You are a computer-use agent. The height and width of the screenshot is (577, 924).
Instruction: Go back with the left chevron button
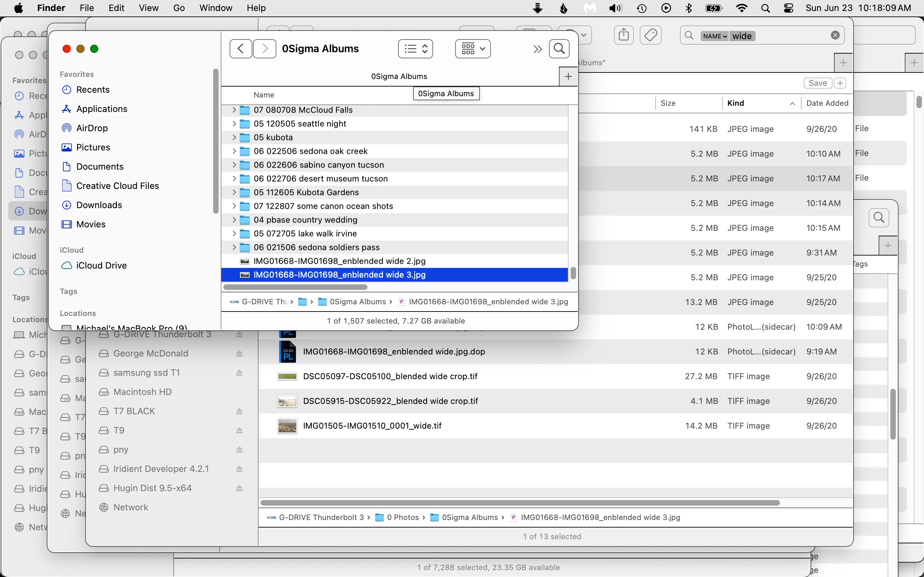tap(241, 49)
